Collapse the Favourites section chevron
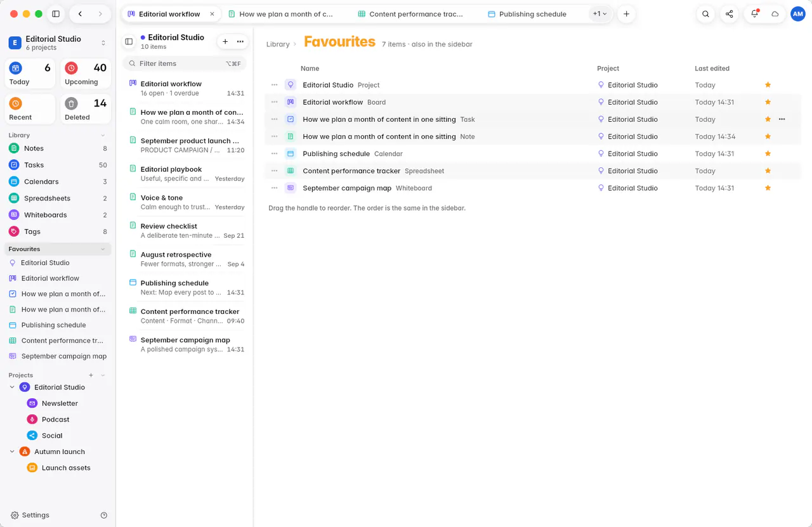Image resolution: width=812 pixels, height=527 pixels. pyautogui.click(x=103, y=250)
